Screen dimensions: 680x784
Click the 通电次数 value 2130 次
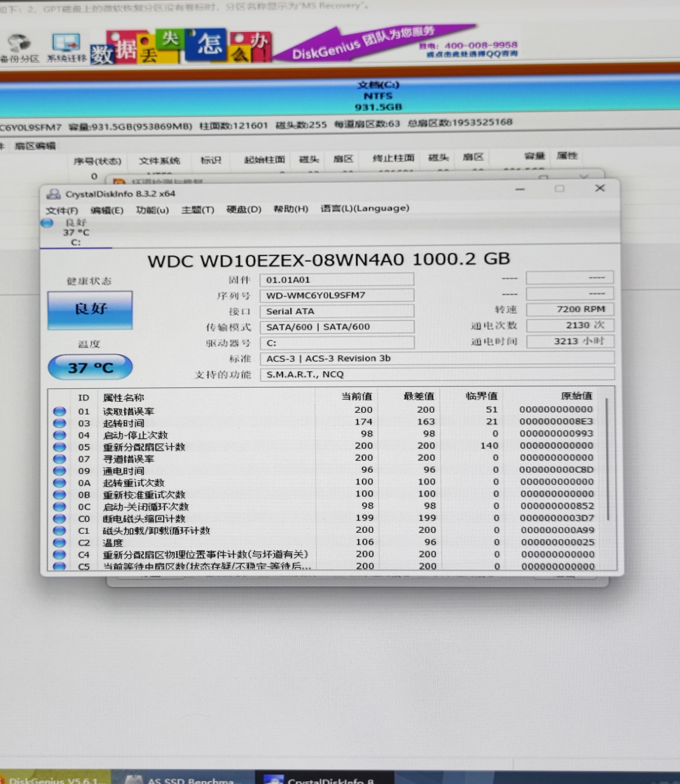tap(570, 325)
